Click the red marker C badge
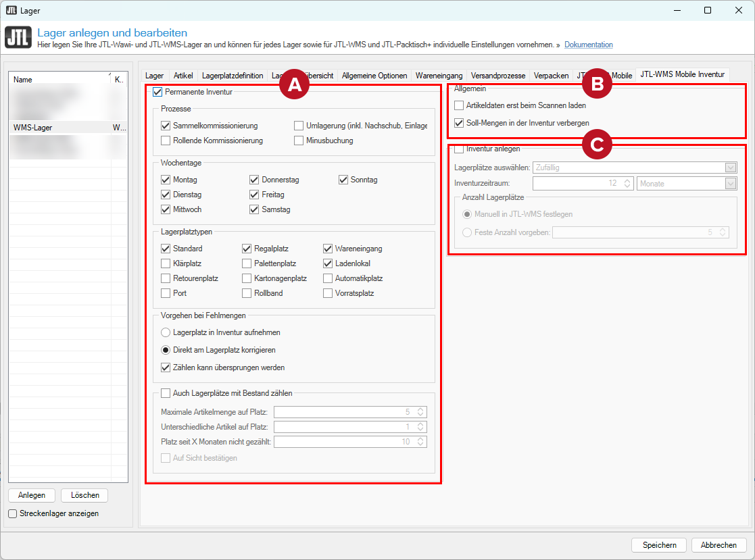The height and width of the screenshot is (560, 755). (x=597, y=143)
